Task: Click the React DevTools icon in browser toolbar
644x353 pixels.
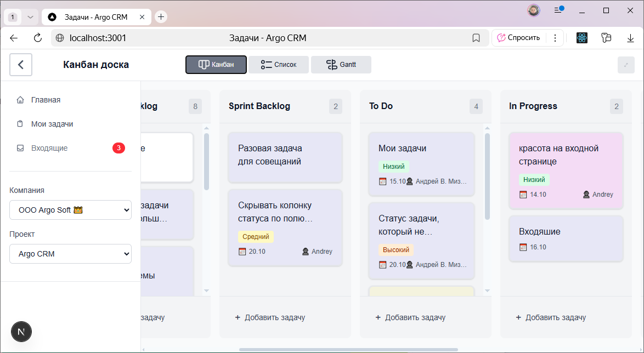Action: [581, 38]
